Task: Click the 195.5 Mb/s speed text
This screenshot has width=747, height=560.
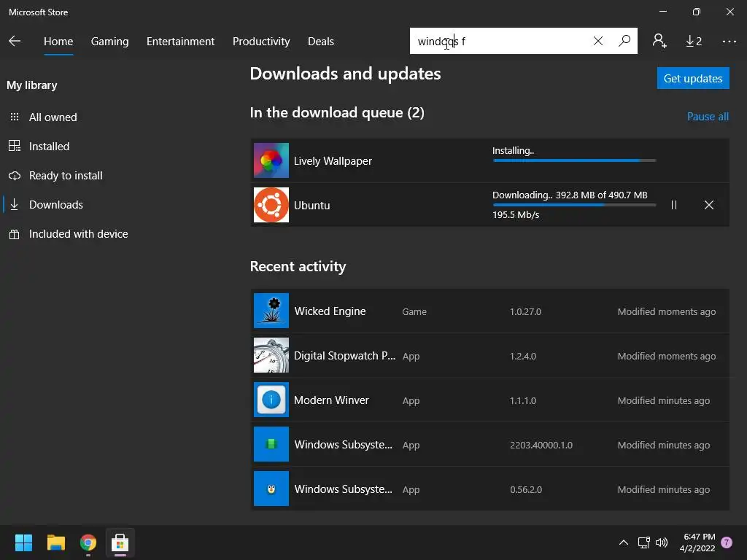Action: point(516,215)
